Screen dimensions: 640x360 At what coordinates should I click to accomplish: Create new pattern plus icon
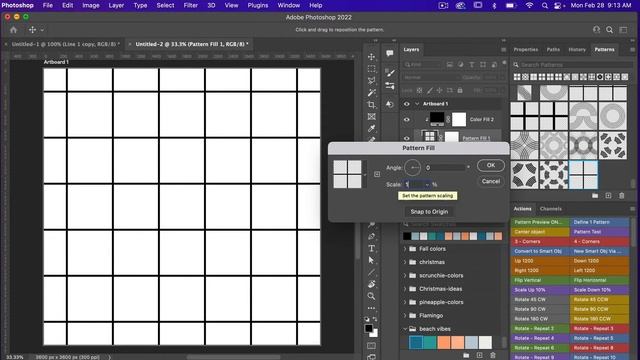(608, 196)
